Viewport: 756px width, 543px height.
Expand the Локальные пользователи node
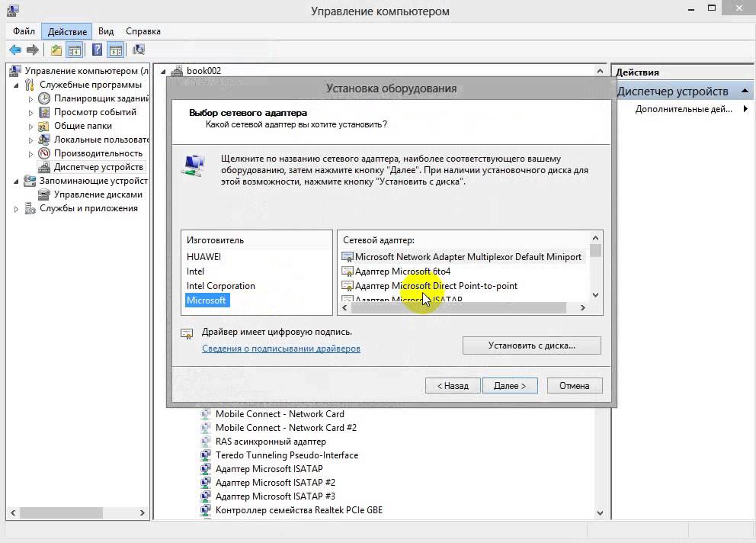(x=30, y=140)
